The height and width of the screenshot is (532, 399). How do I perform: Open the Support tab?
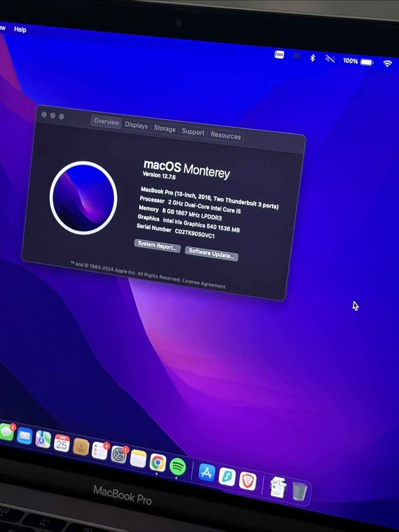point(193,132)
